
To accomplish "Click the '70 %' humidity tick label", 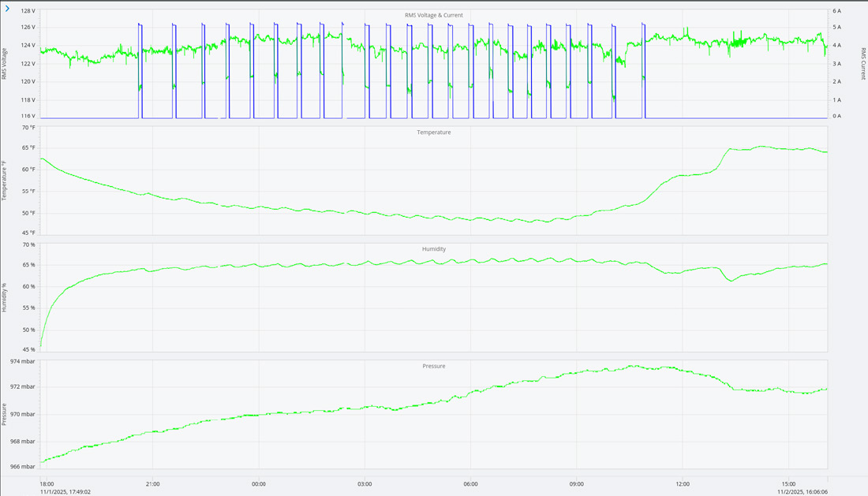I will click(x=28, y=245).
